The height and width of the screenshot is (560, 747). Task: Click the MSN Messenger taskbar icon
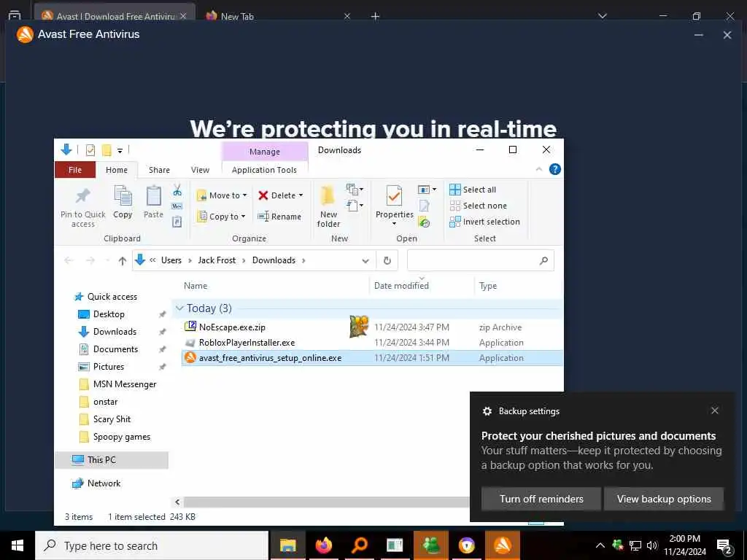(x=430, y=545)
